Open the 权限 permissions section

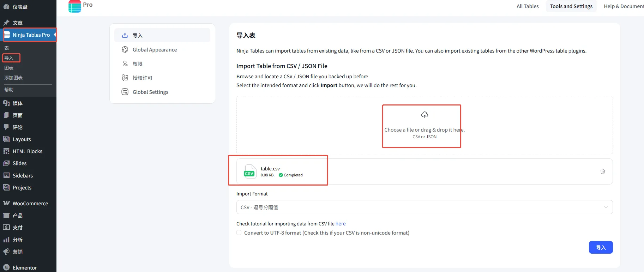pos(162,64)
